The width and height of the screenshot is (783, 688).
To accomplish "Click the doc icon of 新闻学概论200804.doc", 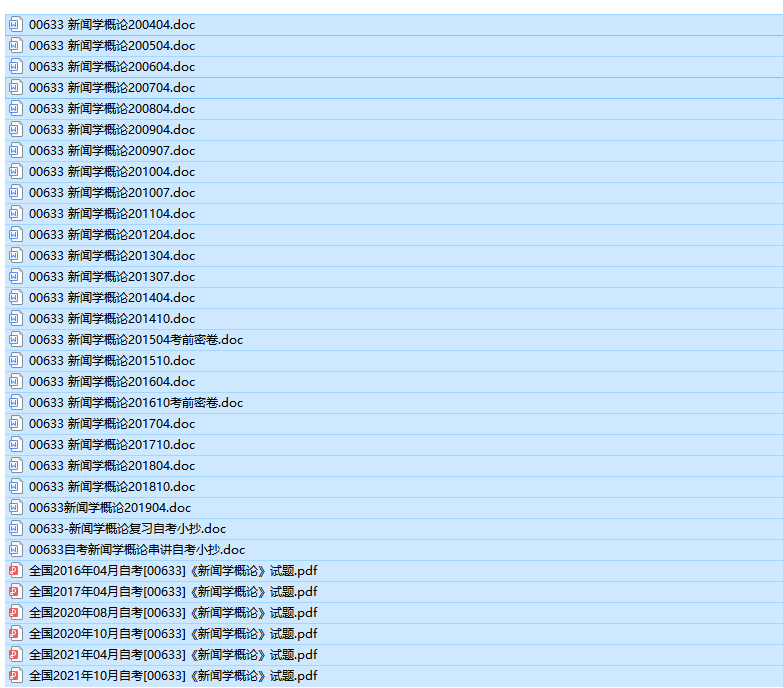I will (15, 108).
